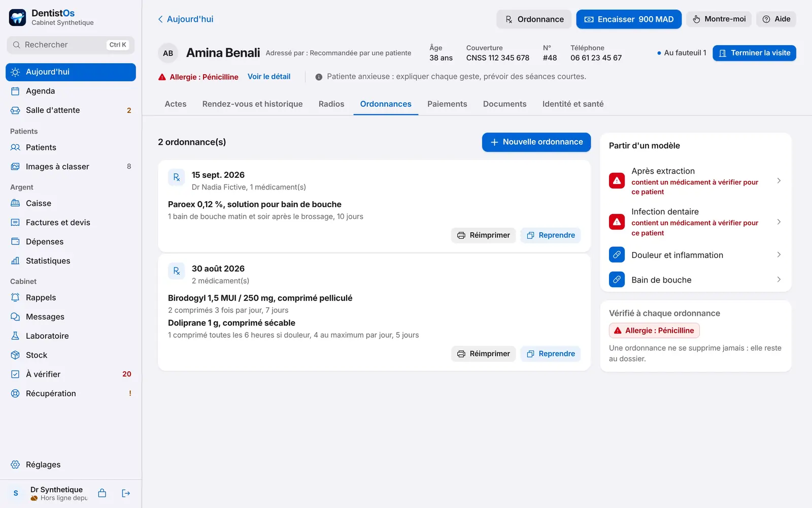Click the lock session icon
The height and width of the screenshot is (508, 812).
click(x=102, y=493)
